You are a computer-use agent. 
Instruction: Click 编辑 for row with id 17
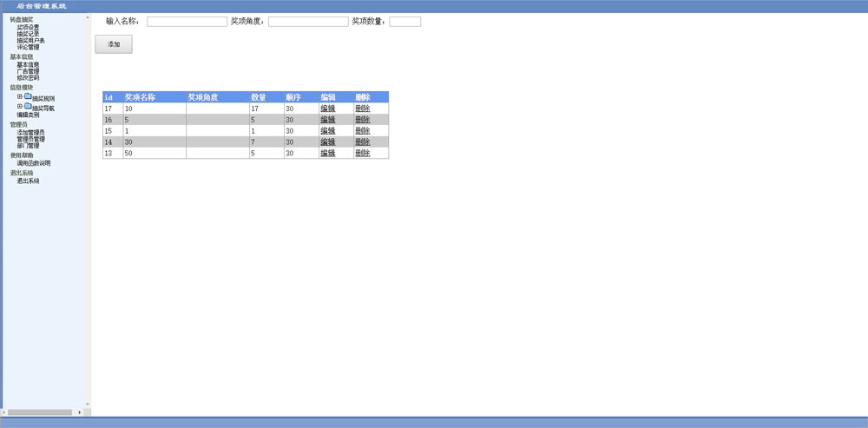point(327,109)
